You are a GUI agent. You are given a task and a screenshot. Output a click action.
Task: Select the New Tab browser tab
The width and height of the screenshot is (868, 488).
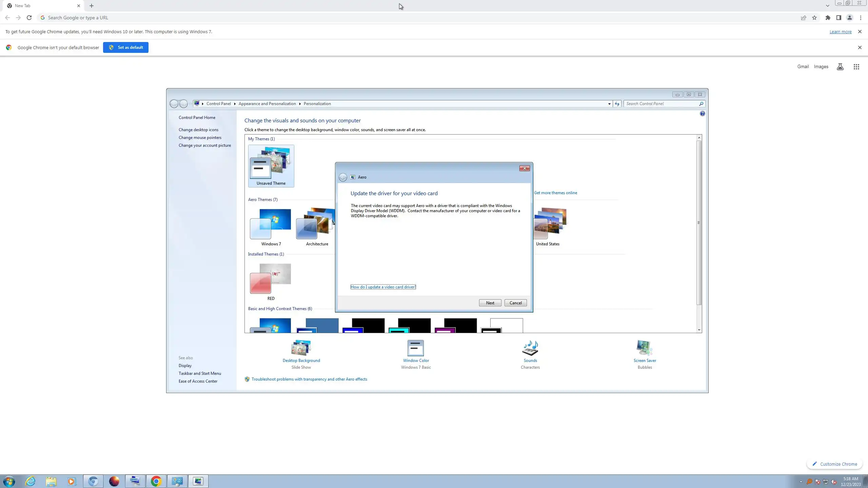41,6
